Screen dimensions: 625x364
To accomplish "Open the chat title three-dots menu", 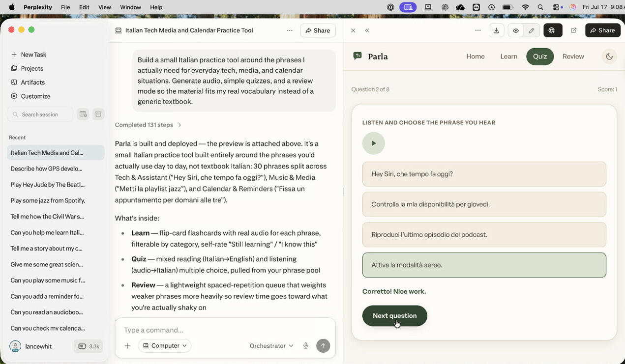I will (x=290, y=30).
